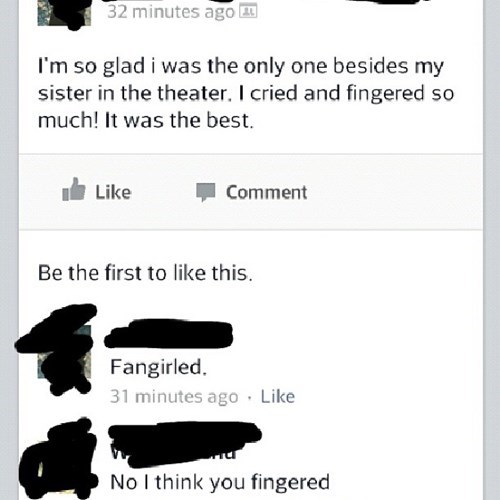
Task: Tap the Like label under the post
Action: pos(113,192)
